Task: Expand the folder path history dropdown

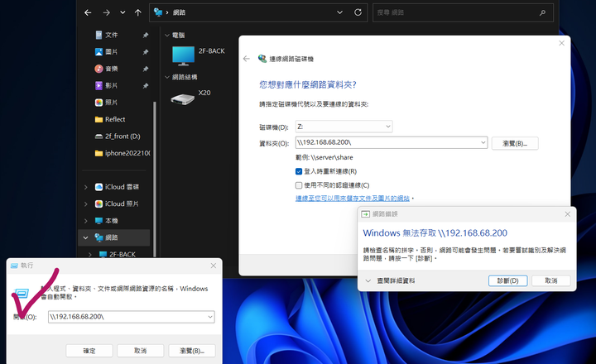Action: coord(483,142)
